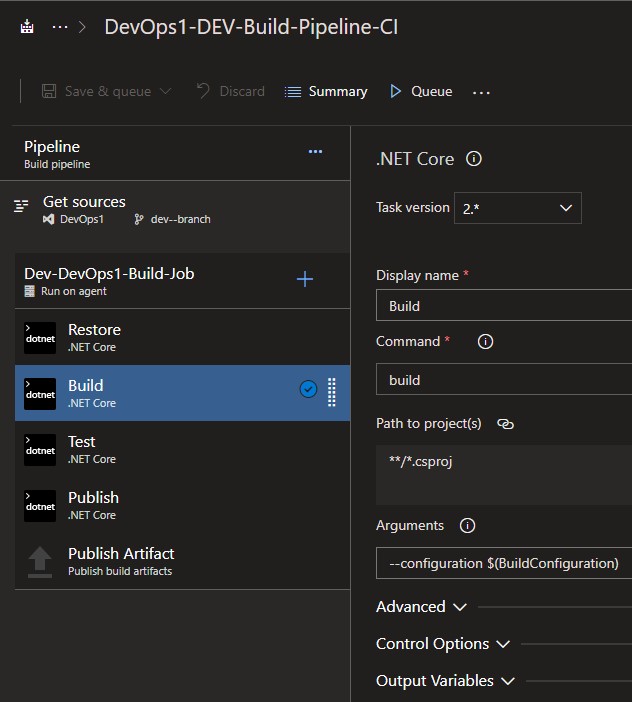Select the Pipeline Build pipeline row

click(x=175, y=154)
